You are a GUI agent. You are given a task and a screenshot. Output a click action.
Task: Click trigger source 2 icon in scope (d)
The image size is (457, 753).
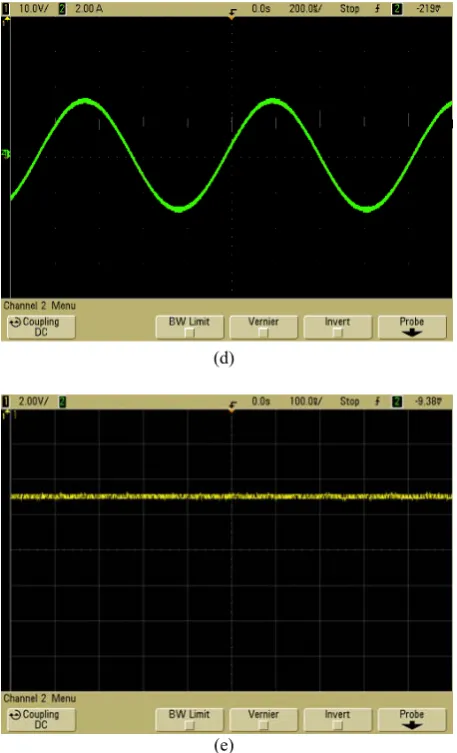pos(397,9)
